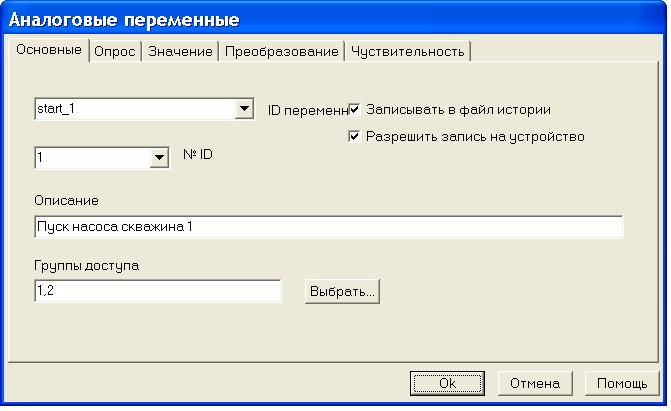Open the Опрос tab
671x411 pixels.
(x=114, y=52)
